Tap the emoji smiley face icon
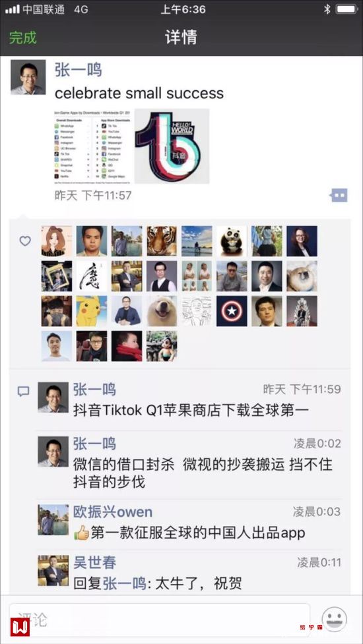Image resolution: width=363 pixels, height=644 pixels. tap(334, 620)
